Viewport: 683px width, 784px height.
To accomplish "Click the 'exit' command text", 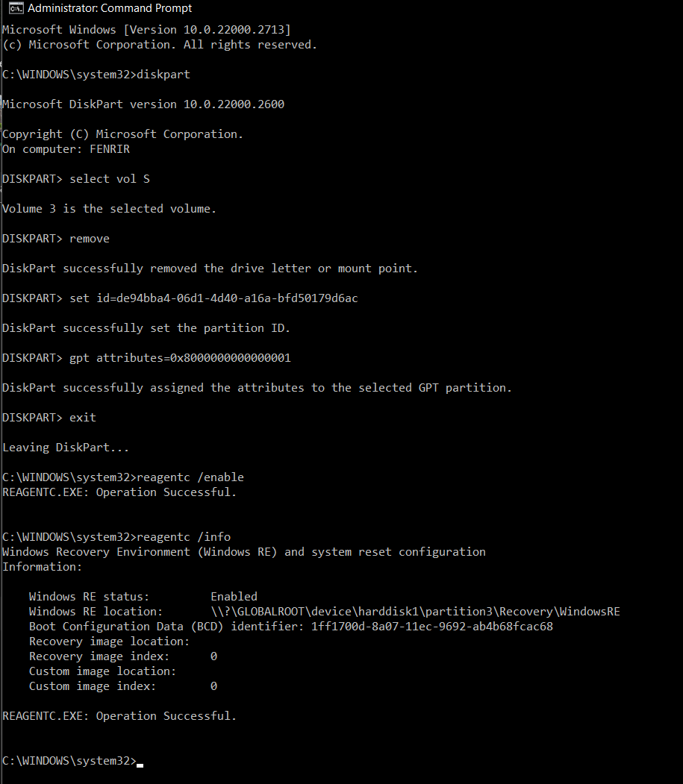I will pos(83,418).
